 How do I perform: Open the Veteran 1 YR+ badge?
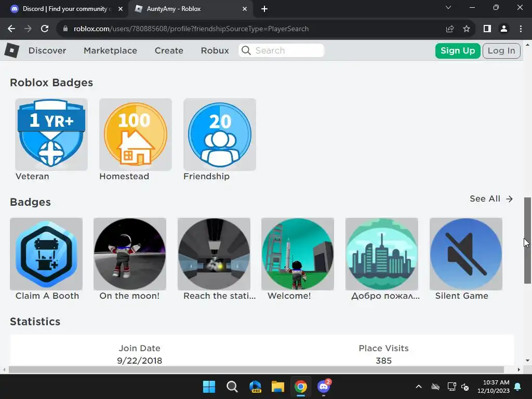tap(51, 135)
